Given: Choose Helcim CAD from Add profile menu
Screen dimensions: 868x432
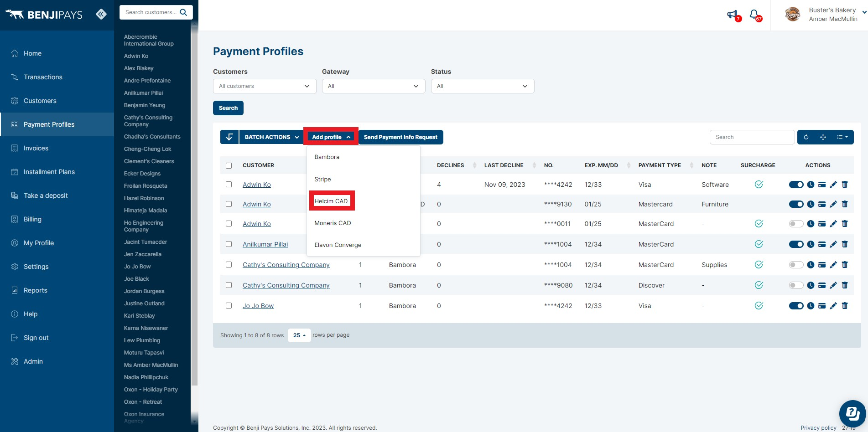Looking at the screenshot, I should [x=331, y=201].
